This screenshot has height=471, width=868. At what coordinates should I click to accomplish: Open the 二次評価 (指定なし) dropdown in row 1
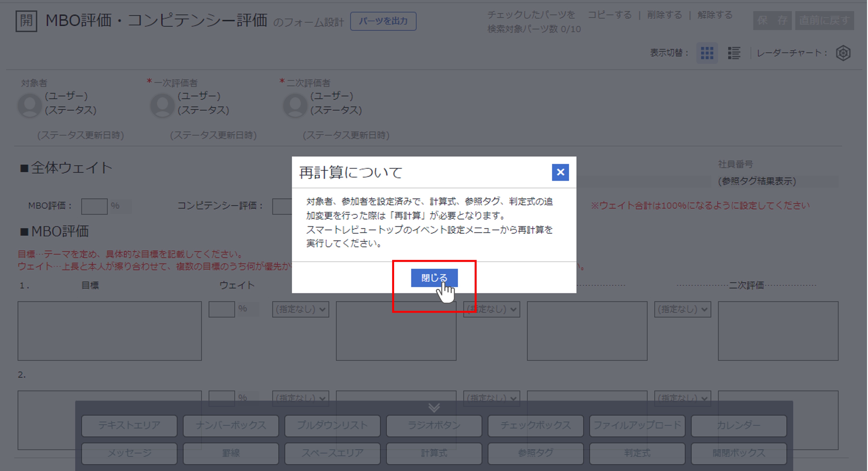tap(683, 309)
